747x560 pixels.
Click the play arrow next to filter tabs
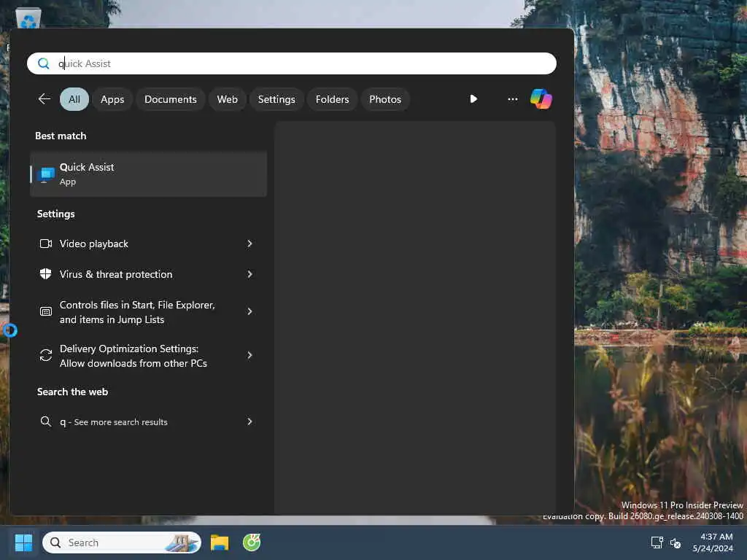coord(473,99)
